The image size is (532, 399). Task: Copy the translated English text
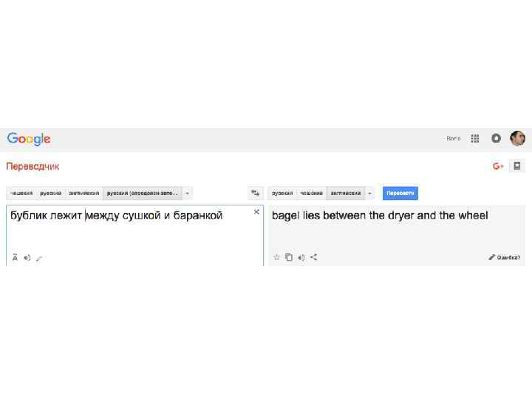(289, 257)
